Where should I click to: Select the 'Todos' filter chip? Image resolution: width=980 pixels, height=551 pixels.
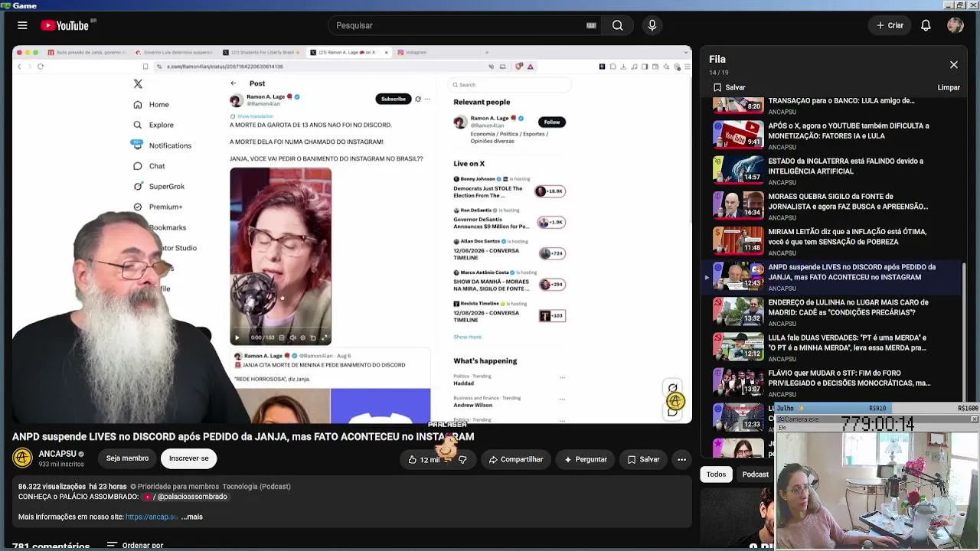click(716, 474)
